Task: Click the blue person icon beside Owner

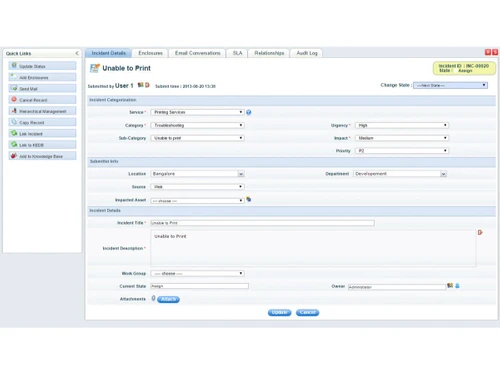Action: pyautogui.click(x=457, y=285)
